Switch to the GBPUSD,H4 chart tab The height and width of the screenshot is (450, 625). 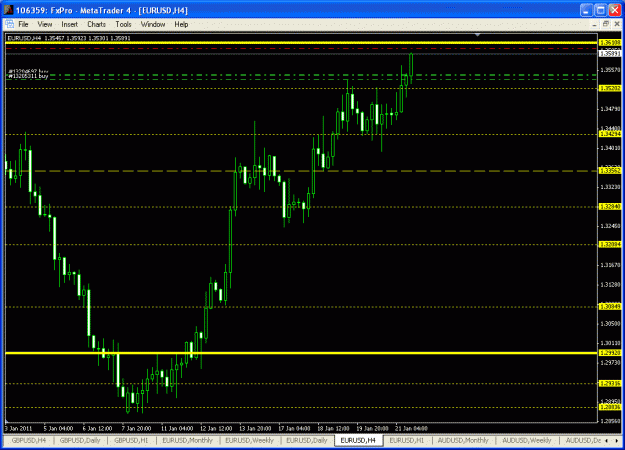[x=28, y=440]
